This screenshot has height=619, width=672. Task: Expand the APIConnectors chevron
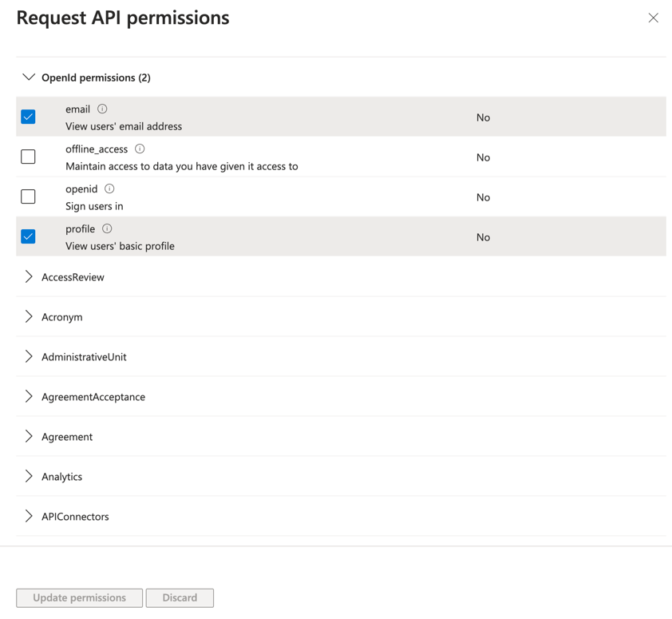[29, 517]
